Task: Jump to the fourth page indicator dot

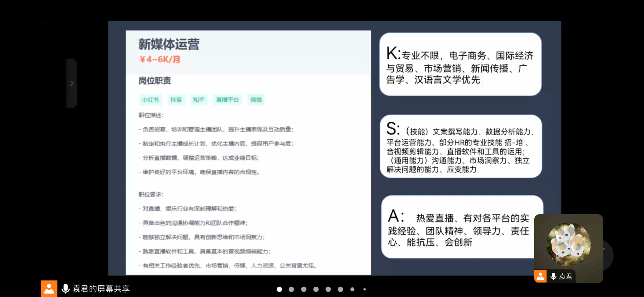Action: click(316, 289)
